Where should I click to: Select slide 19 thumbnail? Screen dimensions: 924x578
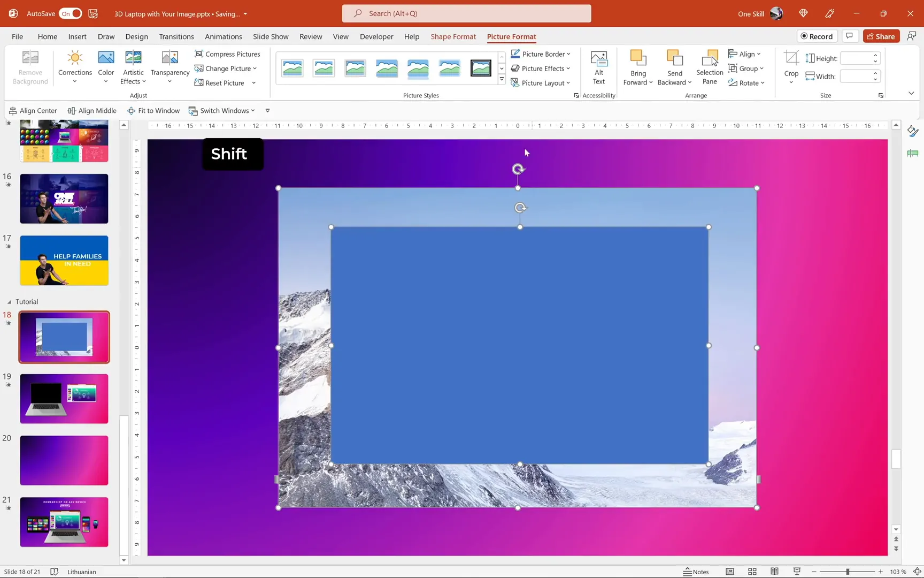click(x=64, y=399)
